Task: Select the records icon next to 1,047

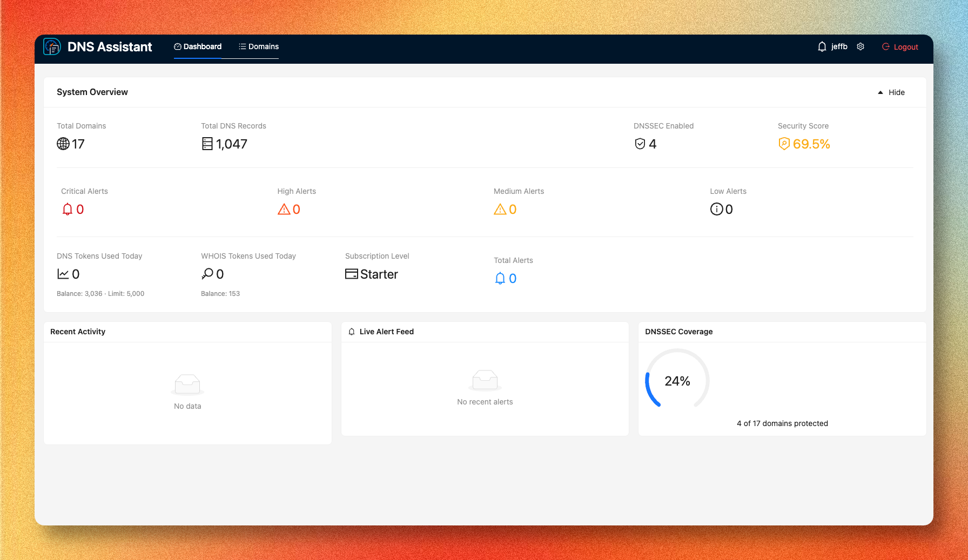Action: (x=207, y=144)
